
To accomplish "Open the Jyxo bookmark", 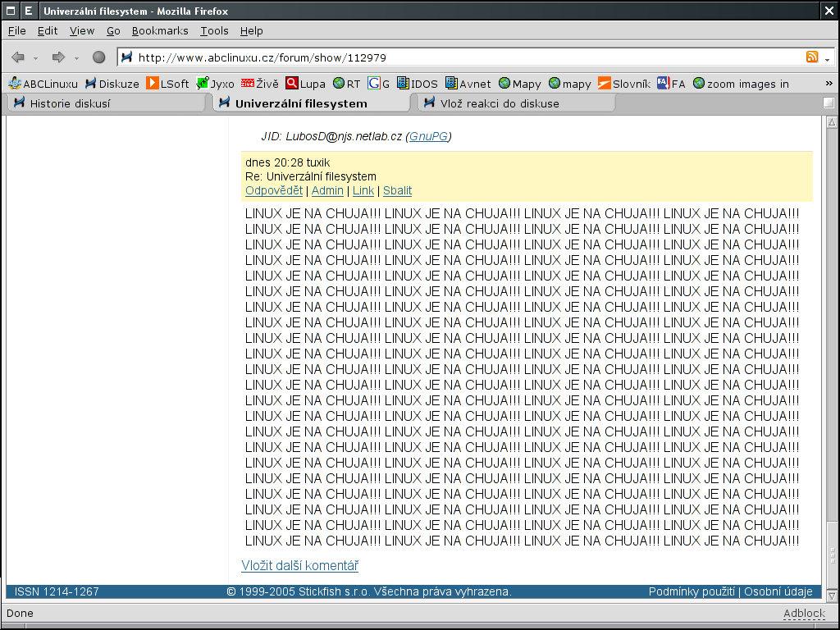I will click(215, 84).
